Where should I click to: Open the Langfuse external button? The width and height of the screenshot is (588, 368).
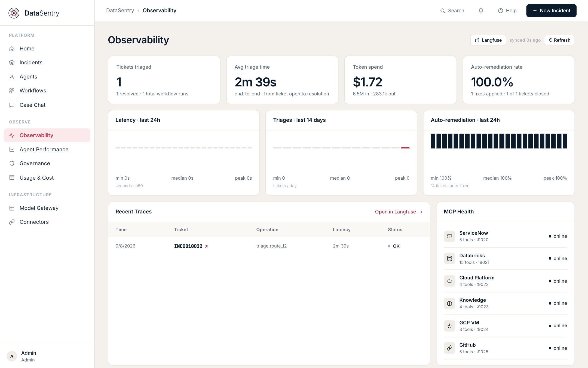pos(488,40)
